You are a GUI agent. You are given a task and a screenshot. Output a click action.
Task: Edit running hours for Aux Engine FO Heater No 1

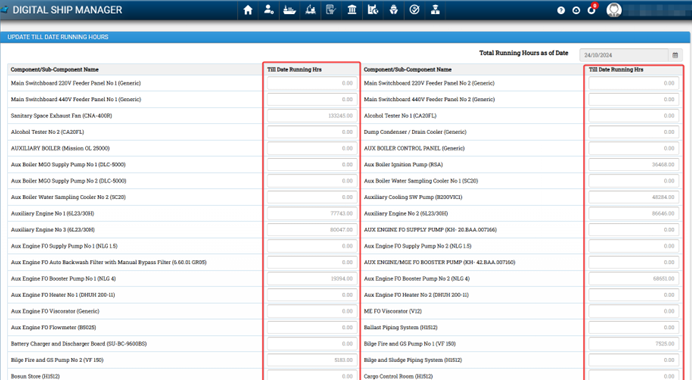point(312,295)
